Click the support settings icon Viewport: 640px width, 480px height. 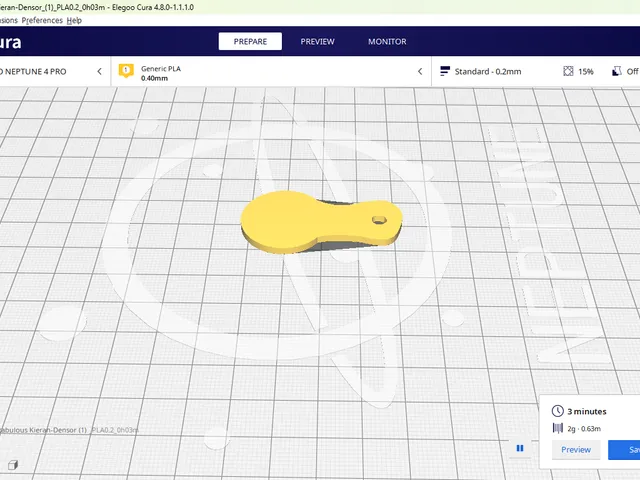pos(617,71)
